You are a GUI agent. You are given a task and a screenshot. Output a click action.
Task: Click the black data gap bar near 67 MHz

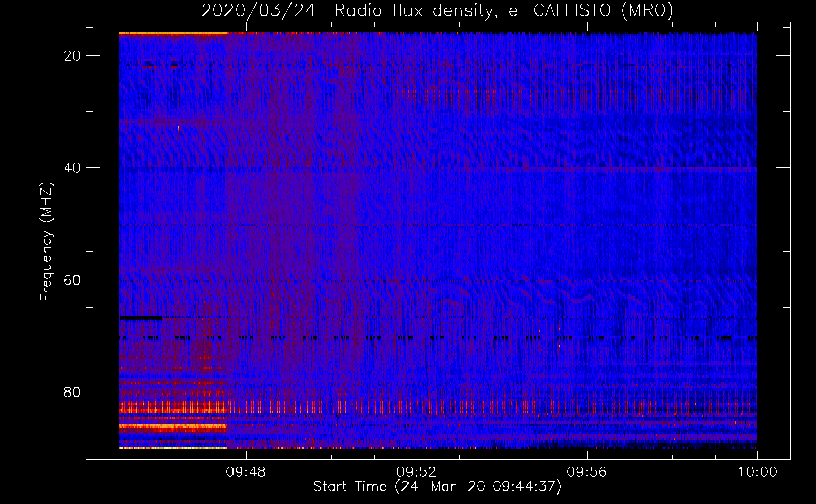[x=141, y=318]
